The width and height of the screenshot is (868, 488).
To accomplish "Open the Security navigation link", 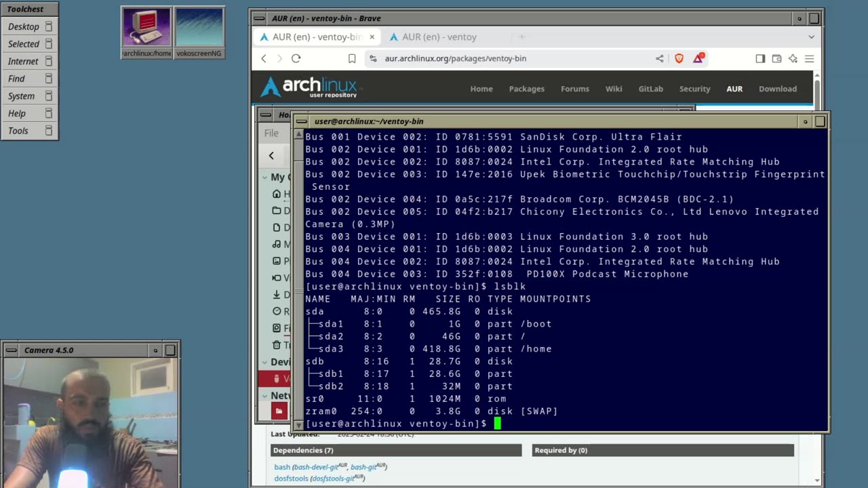I will 695,89.
